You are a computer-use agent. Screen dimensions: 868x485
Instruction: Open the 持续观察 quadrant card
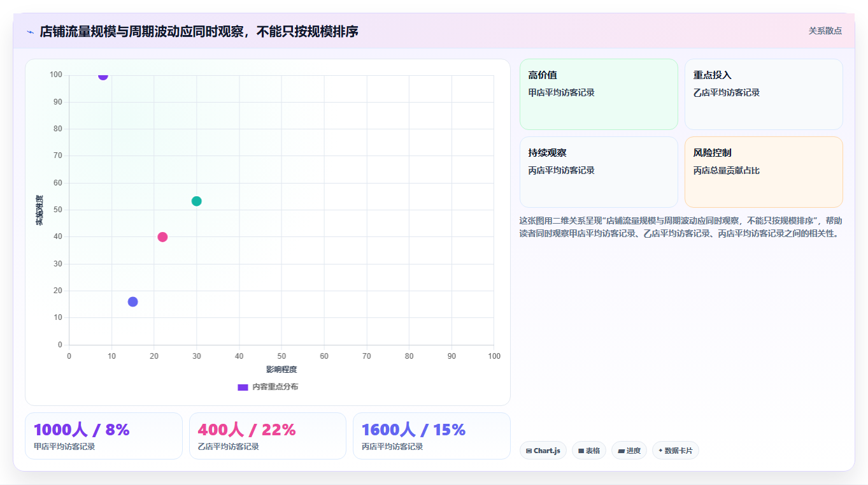(599, 172)
